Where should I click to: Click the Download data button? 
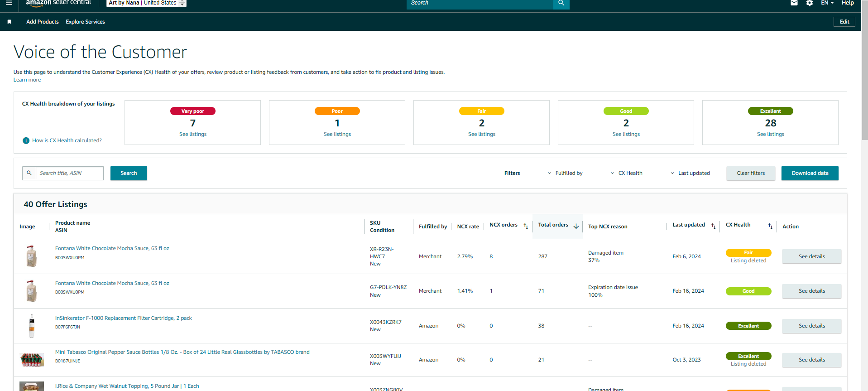(x=810, y=173)
